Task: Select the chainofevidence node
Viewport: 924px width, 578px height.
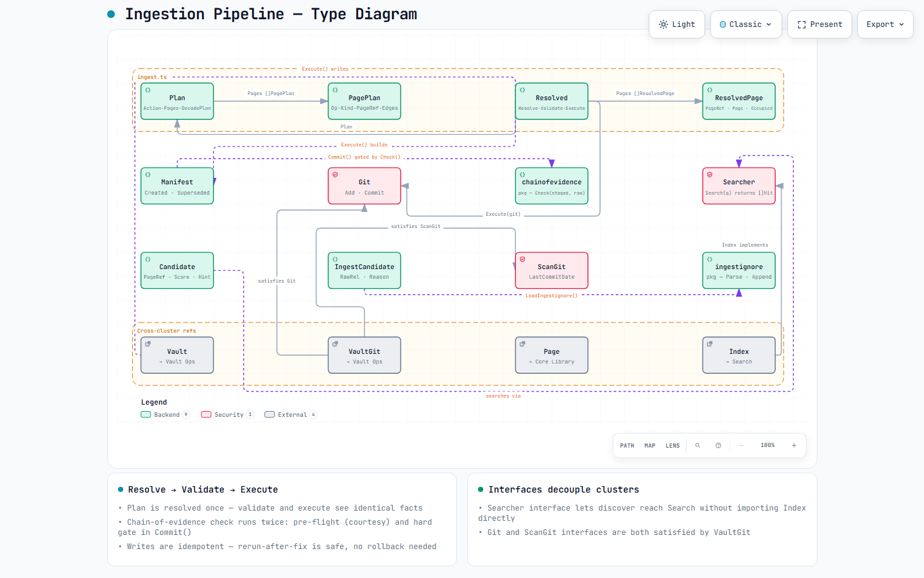Action: point(552,186)
